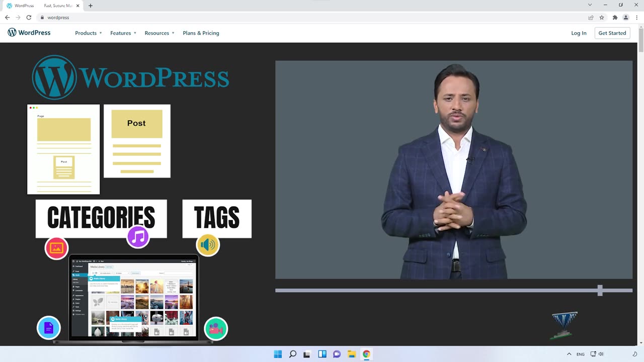Click the Chrome taskbar icon

(366, 354)
